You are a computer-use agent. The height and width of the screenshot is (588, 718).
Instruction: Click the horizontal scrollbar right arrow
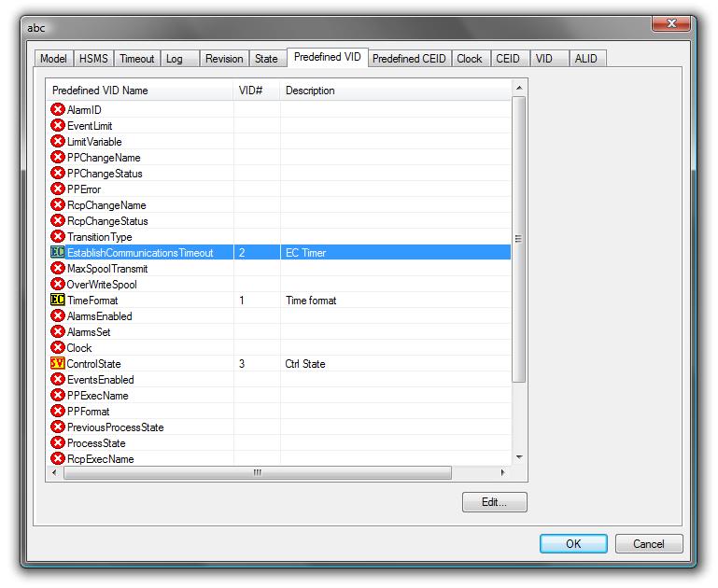pos(504,473)
